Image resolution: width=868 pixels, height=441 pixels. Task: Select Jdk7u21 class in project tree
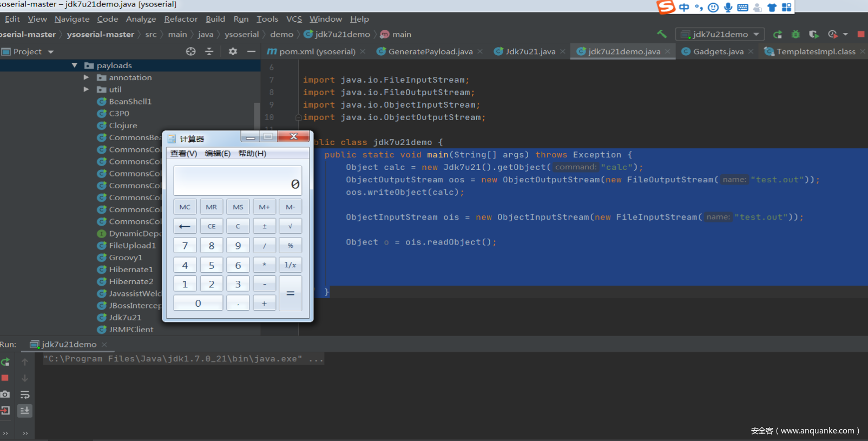125,318
